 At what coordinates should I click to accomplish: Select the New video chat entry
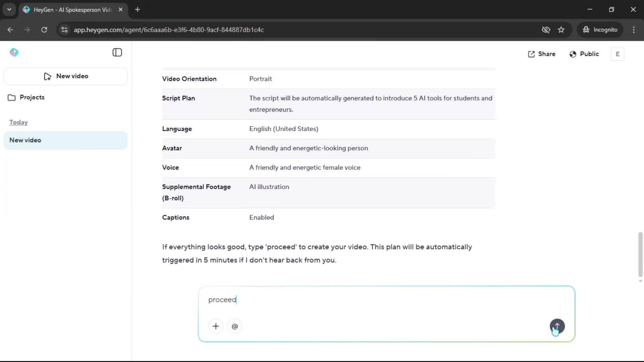66,140
